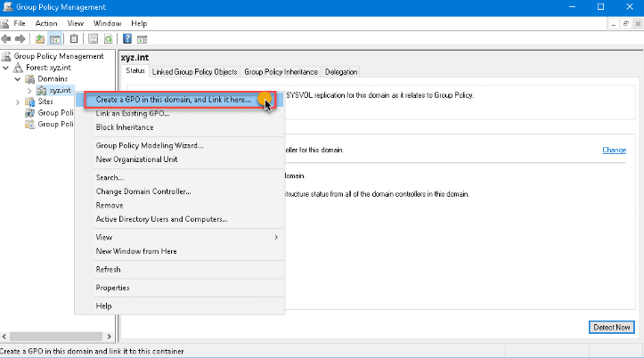Expand the Sites node
This screenshot has width=644, height=358.
[x=18, y=102]
